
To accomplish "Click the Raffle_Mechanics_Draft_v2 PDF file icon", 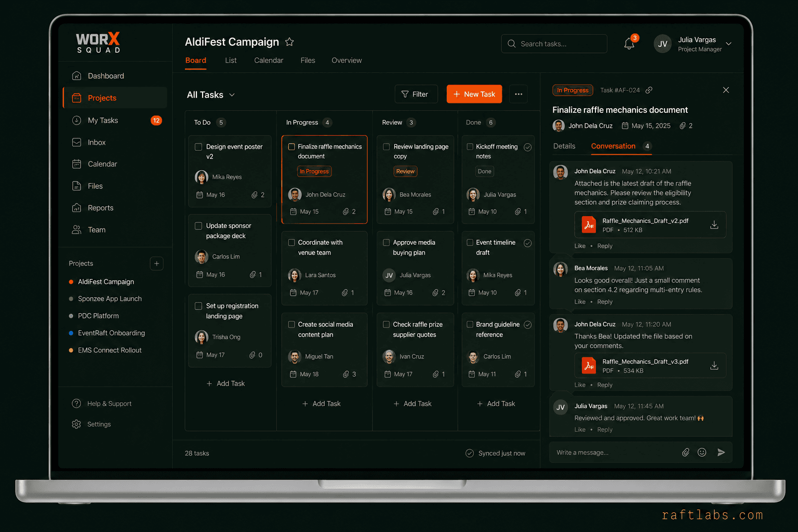I will (x=589, y=224).
